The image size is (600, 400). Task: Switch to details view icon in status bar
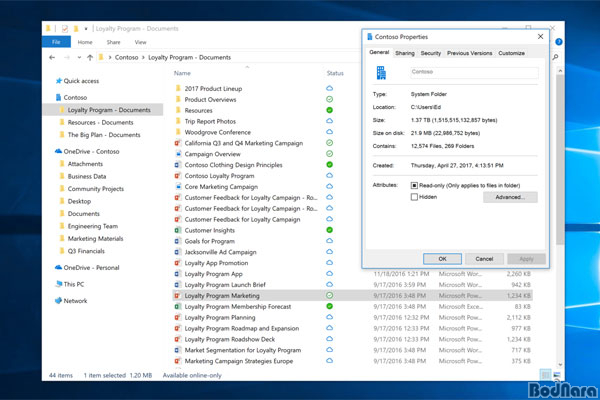coord(545,374)
